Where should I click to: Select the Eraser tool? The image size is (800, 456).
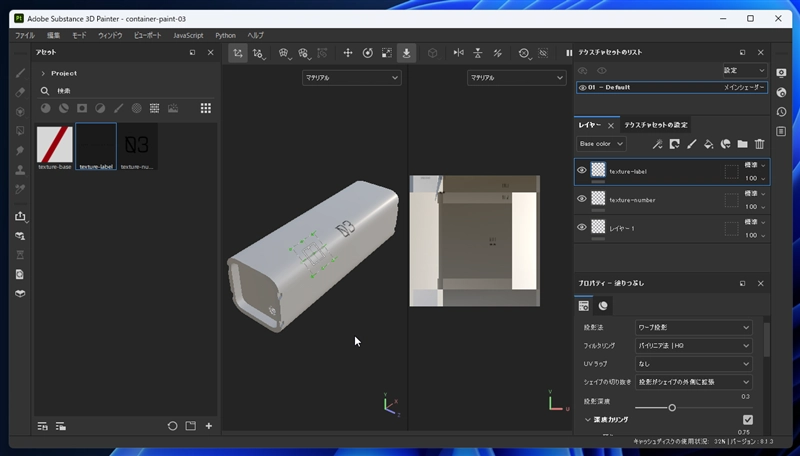[x=19, y=92]
